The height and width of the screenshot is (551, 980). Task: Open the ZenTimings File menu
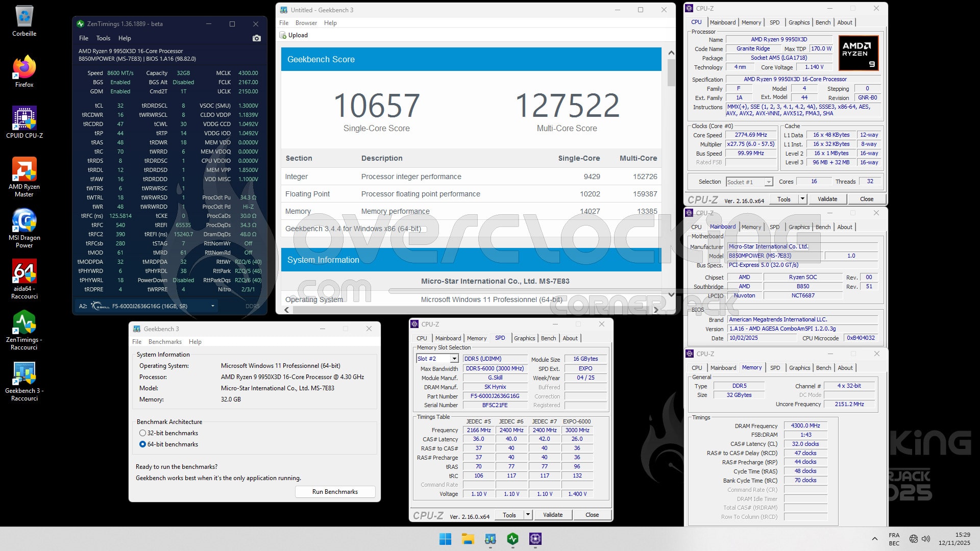(x=84, y=38)
